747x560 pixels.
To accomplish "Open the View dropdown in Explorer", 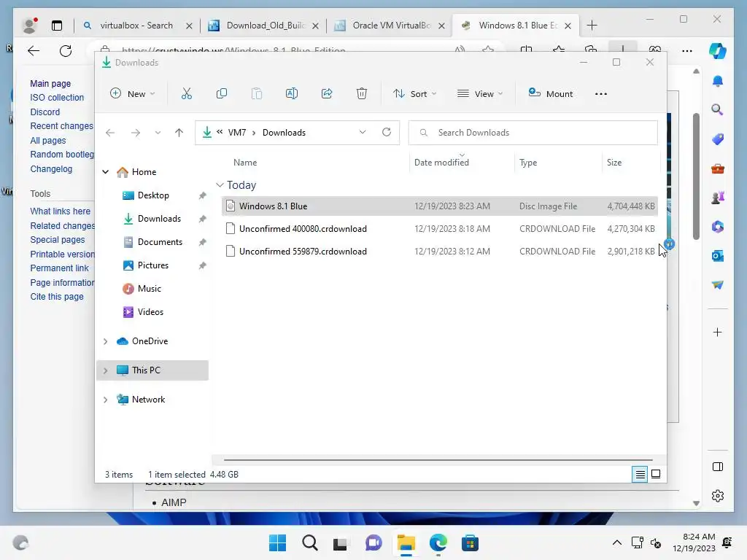I will click(480, 94).
